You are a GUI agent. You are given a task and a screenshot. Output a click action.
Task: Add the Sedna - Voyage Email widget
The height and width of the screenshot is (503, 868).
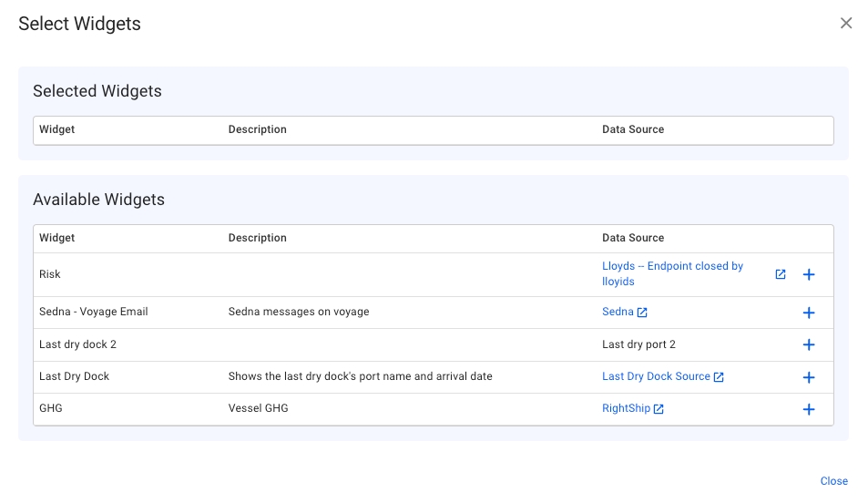[808, 313]
